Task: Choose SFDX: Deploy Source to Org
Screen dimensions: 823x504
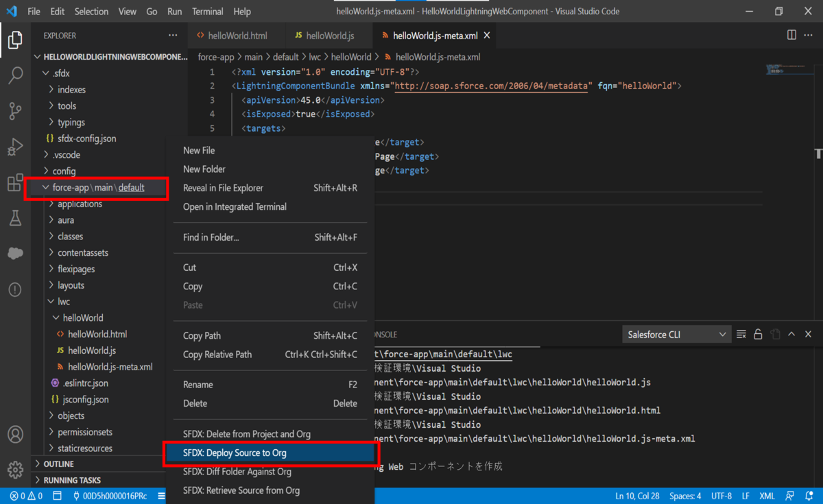Action: pyautogui.click(x=270, y=453)
